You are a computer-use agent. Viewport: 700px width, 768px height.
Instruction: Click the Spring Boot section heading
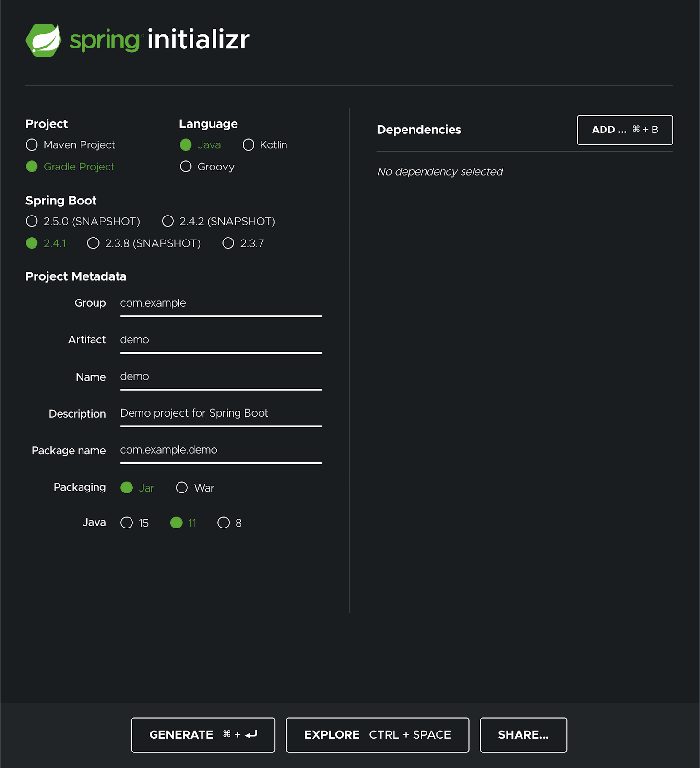tap(61, 201)
